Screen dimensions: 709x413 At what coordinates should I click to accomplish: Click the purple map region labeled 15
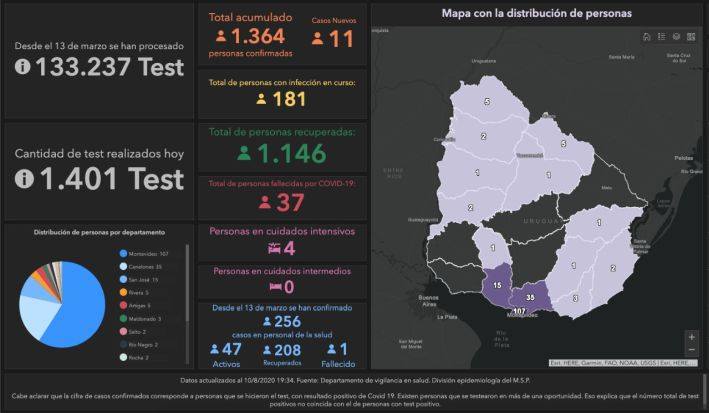tap(496, 285)
